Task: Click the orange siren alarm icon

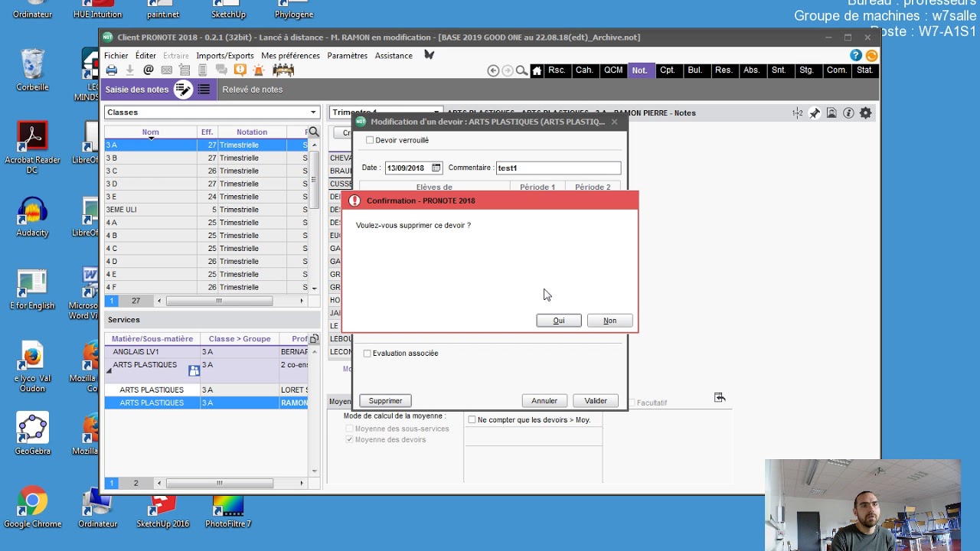Action: [258, 70]
